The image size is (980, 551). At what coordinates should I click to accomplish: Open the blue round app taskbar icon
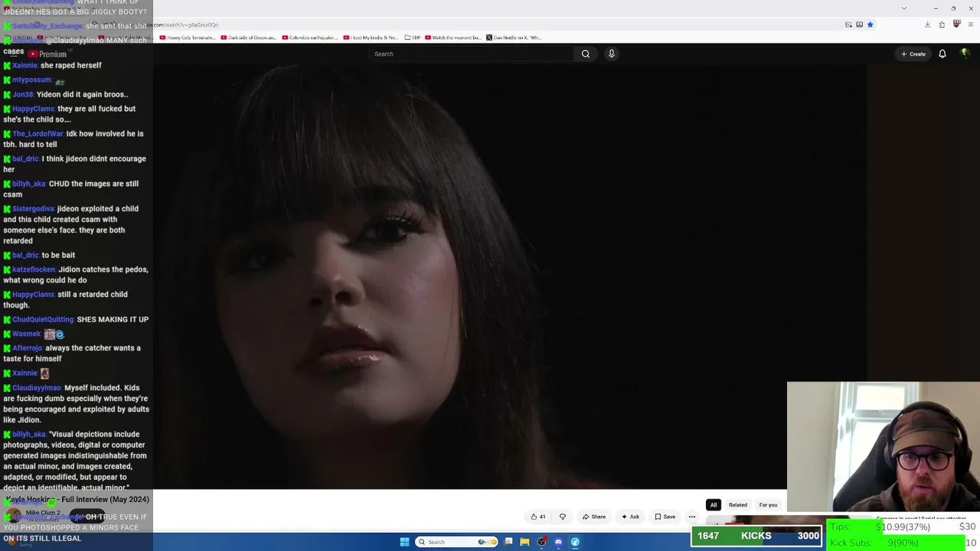tap(575, 542)
